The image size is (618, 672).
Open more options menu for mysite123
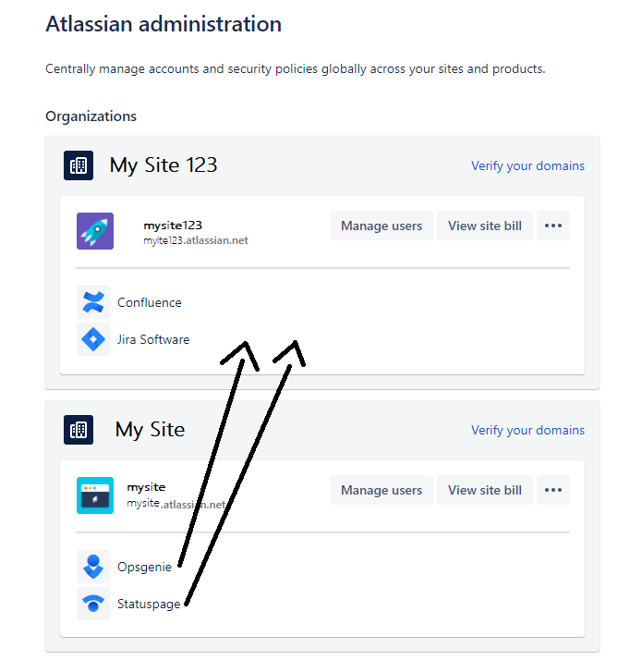tap(553, 226)
